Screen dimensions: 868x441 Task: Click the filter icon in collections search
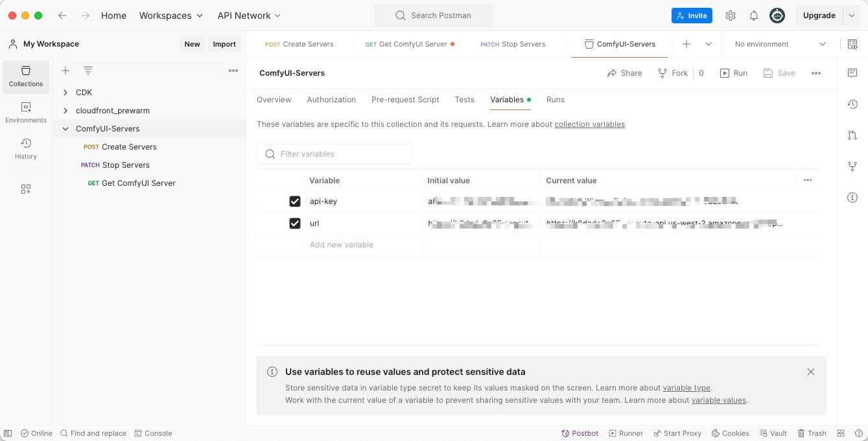coord(88,71)
